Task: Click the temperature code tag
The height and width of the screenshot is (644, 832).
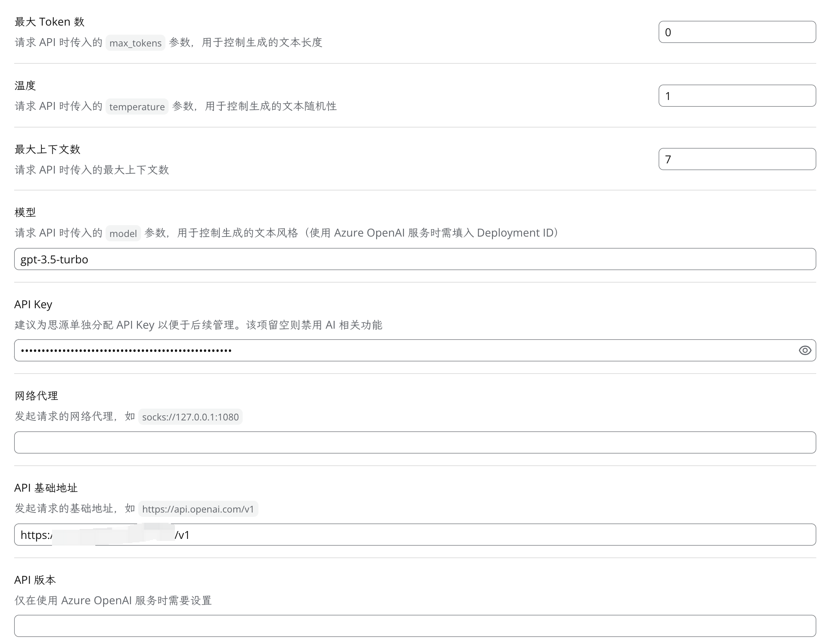Action: pos(137,107)
